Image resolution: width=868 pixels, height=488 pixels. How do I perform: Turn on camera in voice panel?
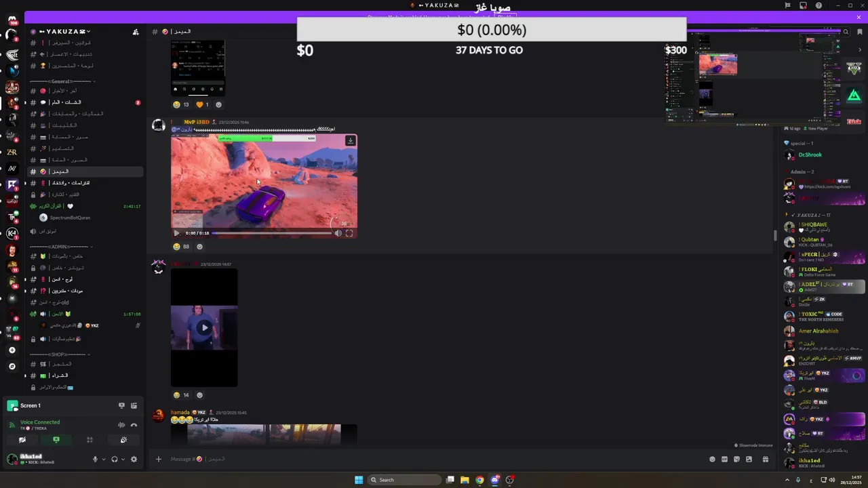click(22, 440)
